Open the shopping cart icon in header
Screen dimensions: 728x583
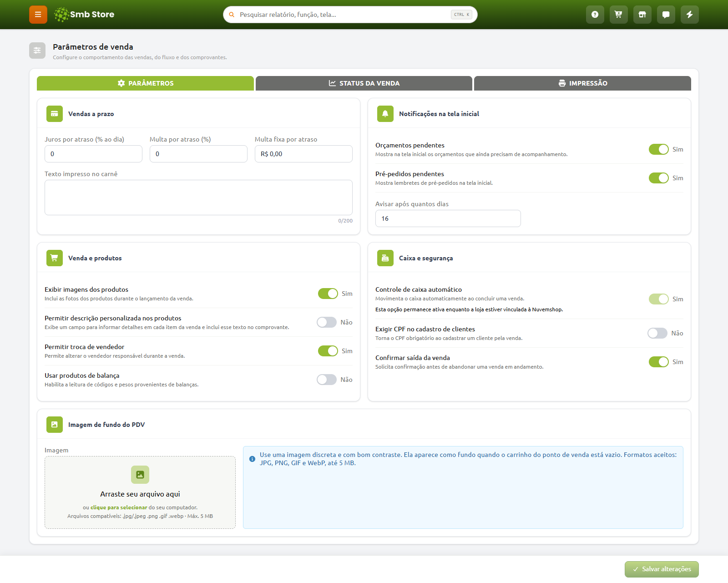click(x=619, y=15)
